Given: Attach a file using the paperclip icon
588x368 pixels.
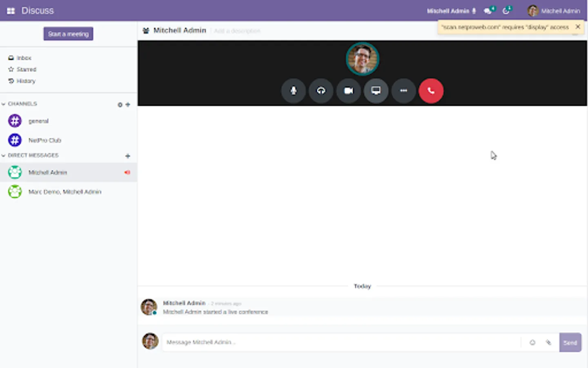Looking at the screenshot, I should pyautogui.click(x=548, y=343).
